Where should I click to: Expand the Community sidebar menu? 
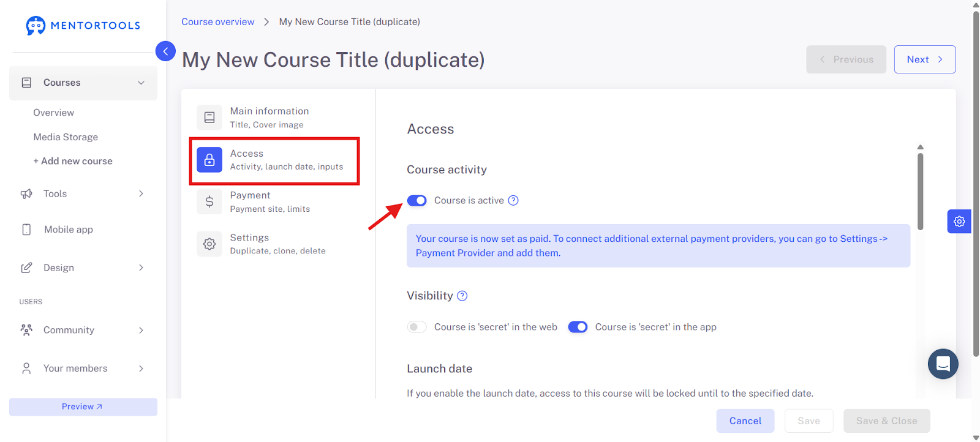click(x=83, y=330)
